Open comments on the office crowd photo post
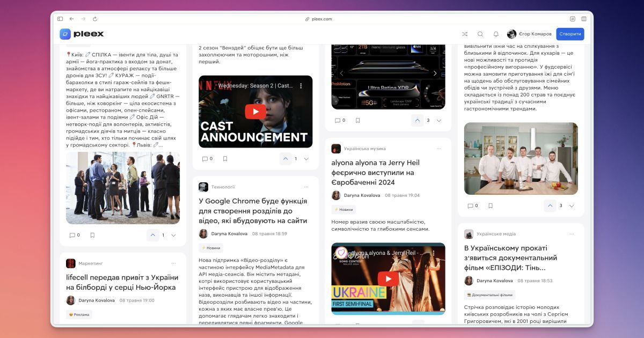 [75, 235]
